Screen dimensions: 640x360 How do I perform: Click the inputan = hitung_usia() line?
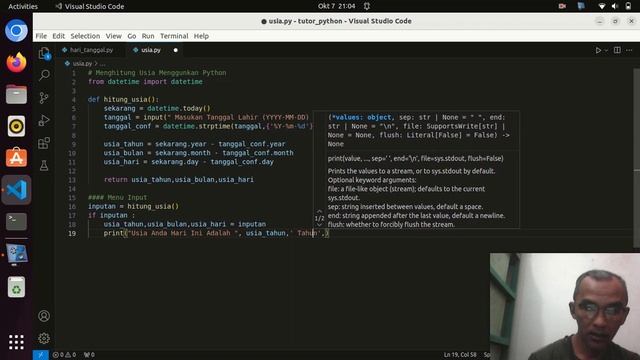[133, 206]
